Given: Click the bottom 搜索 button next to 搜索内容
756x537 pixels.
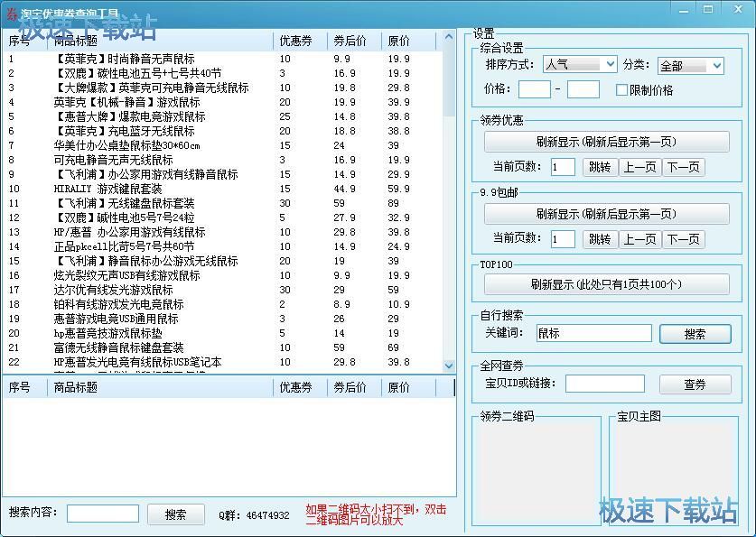Looking at the screenshot, I should [x=175, y=514].
